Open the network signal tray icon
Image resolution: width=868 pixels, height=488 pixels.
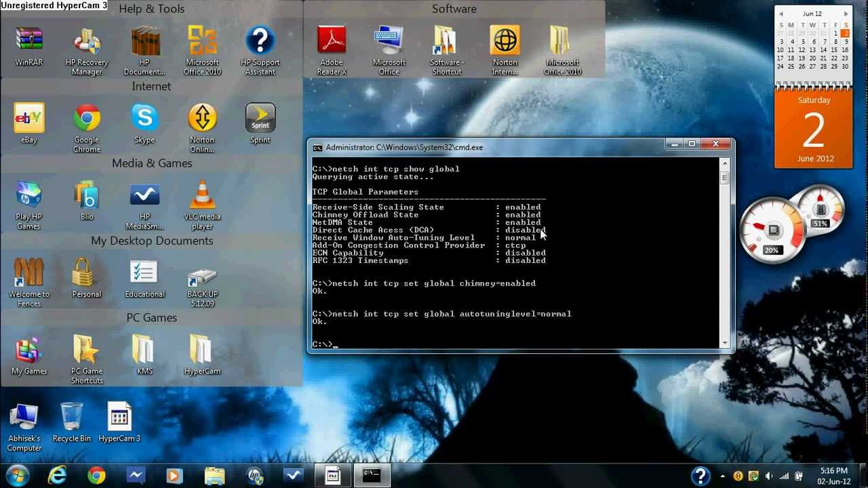coord(784,476)
